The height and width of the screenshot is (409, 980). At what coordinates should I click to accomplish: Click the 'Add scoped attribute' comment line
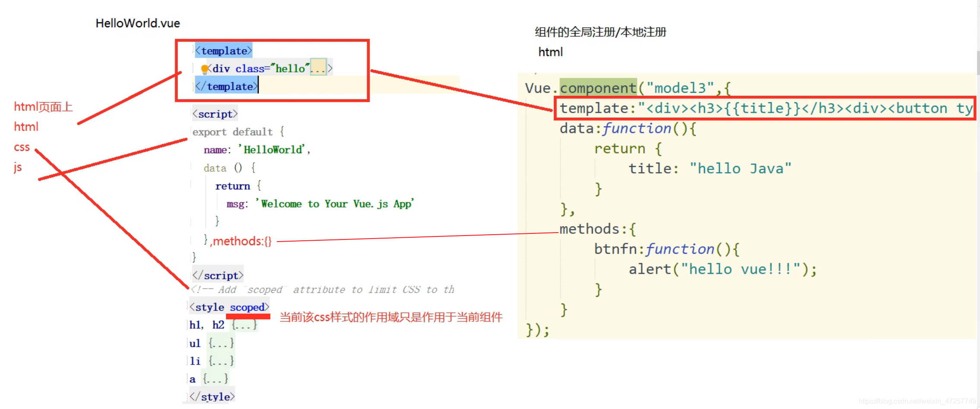click(x=323, y=289)
